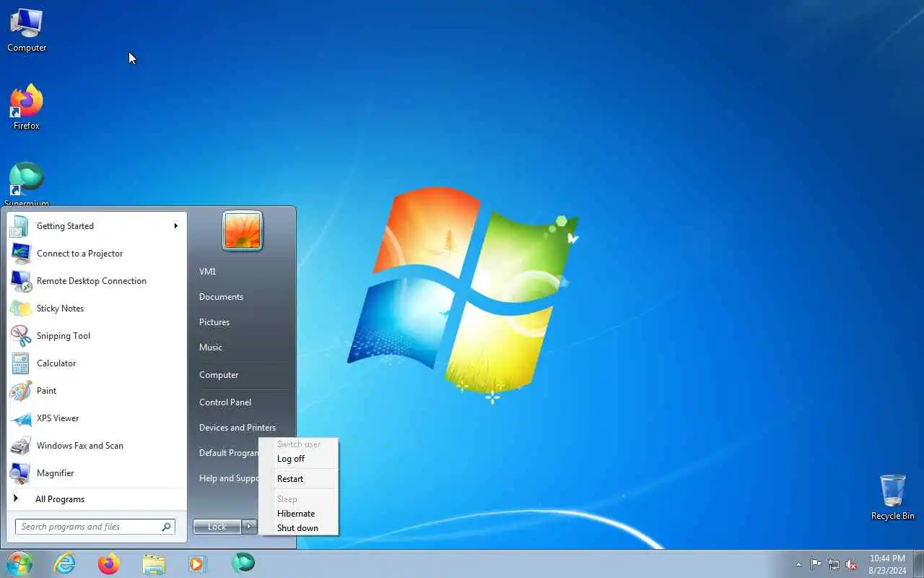The image size is (924, 578).
Task: Open Control Panel
Action: 225,402
